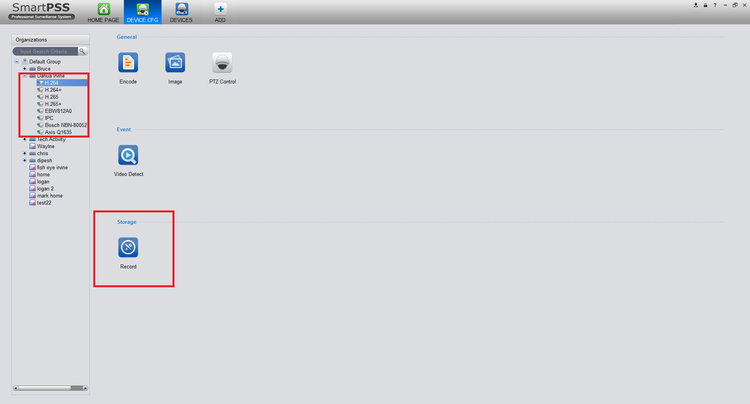Image resolution: width=750 pixels, height=404 pixels.
Task: Open the help question mark icon
Action: point(715,5)
